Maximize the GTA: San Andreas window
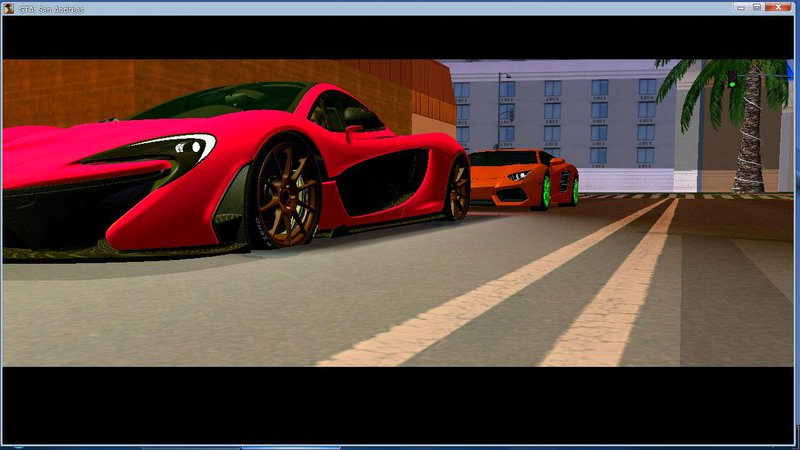The height and width of the screenshot is (450, 800). pyautogui.click(x=757, y=7)
